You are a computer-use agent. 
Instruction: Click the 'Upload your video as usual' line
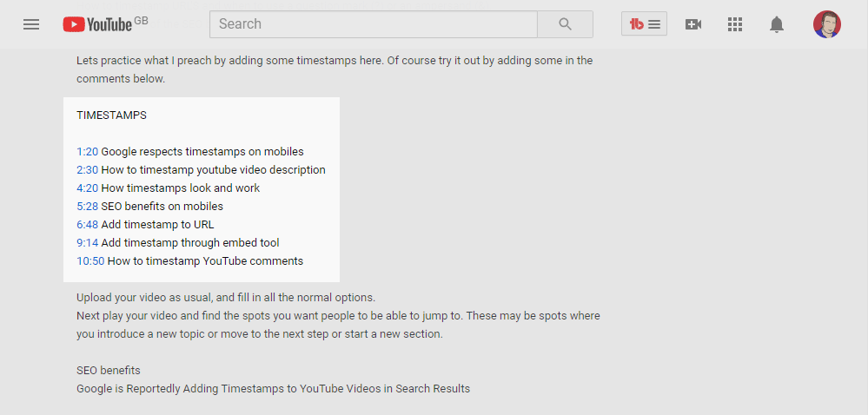tap(226, 298)
